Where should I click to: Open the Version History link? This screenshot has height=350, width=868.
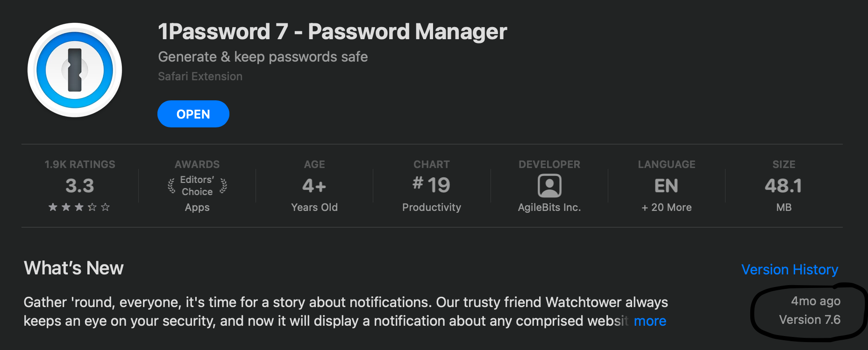(790, 269)
